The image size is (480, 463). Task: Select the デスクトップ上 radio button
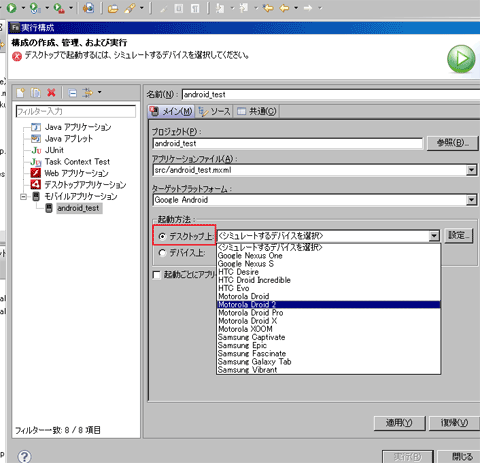(162, 236)
